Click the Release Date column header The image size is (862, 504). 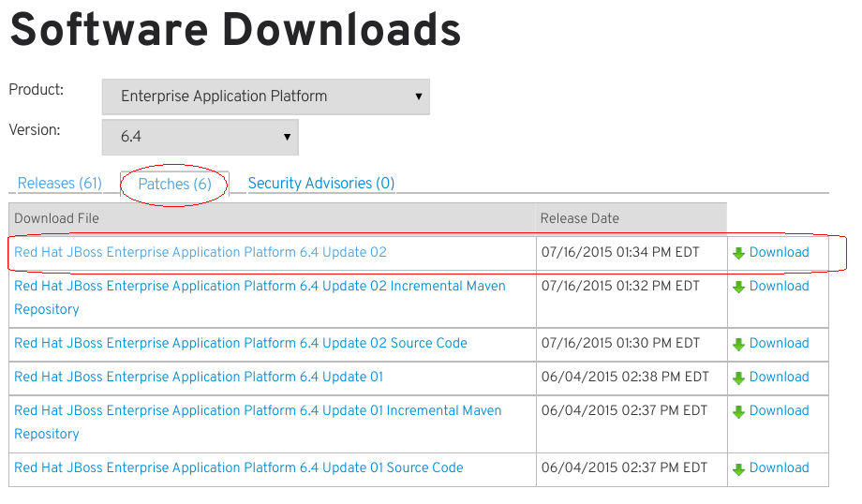pyautogui.click(x=632, y=218)
